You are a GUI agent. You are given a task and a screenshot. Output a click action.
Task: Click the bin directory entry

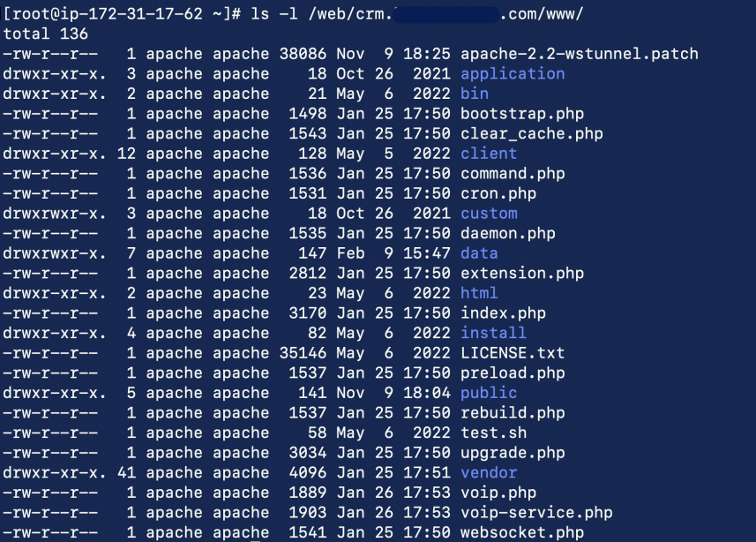pos(475,94)
